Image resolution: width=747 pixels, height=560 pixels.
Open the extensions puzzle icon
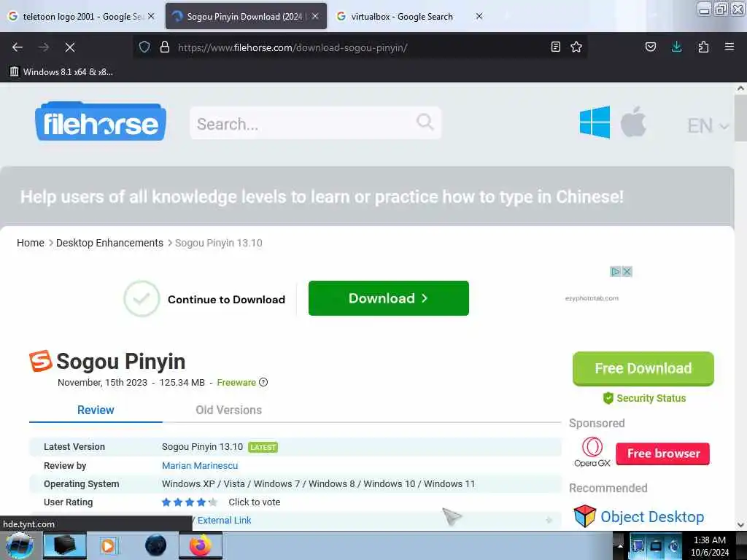703,47
